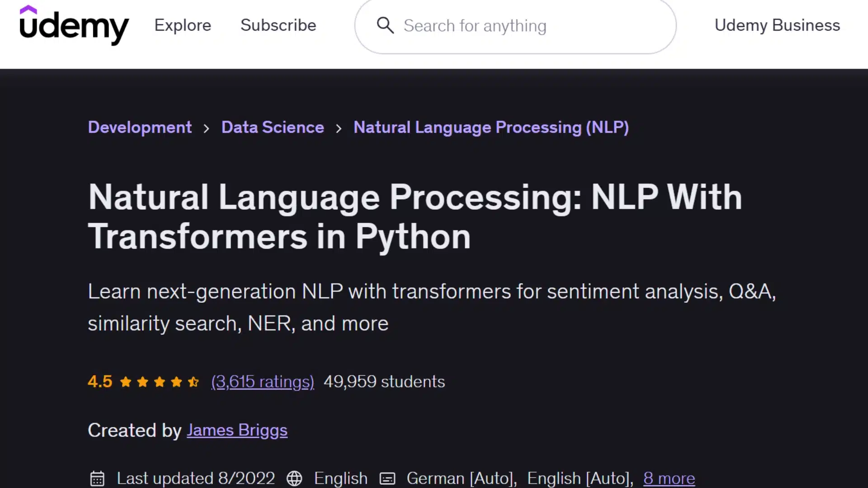Image resolution: width=868 pixels, height=488 pixels.
Task: Click the closed captions icon
Action: (x=387, y=478)
